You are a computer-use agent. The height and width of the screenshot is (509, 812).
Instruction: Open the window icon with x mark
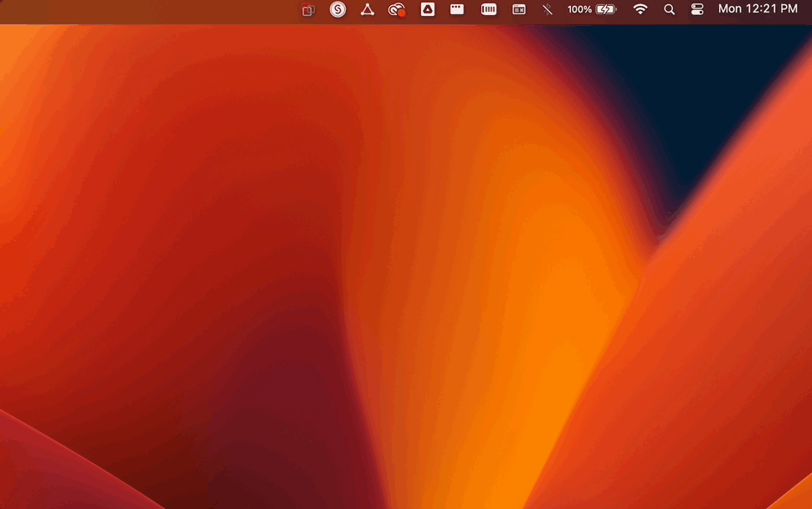(518, 9)
